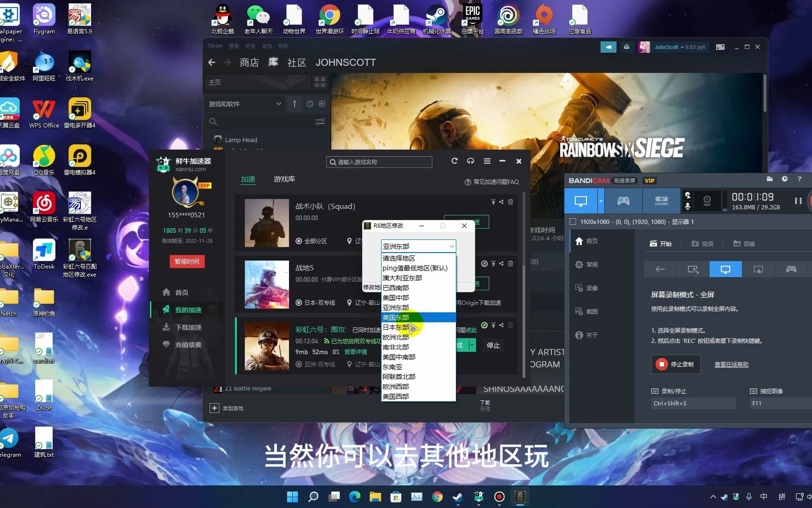812x508 pixels.
Task: Click the Ctrl+Shift+S record hotkey field
Action: [693, 403]
